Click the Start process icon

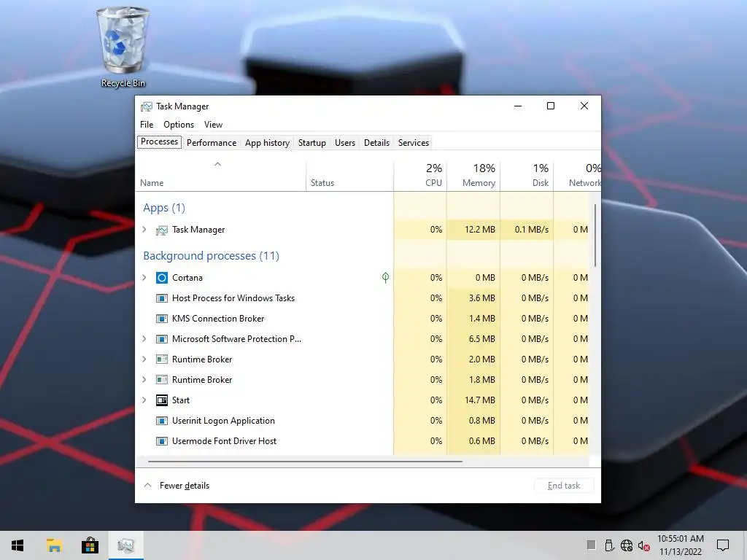162,400
